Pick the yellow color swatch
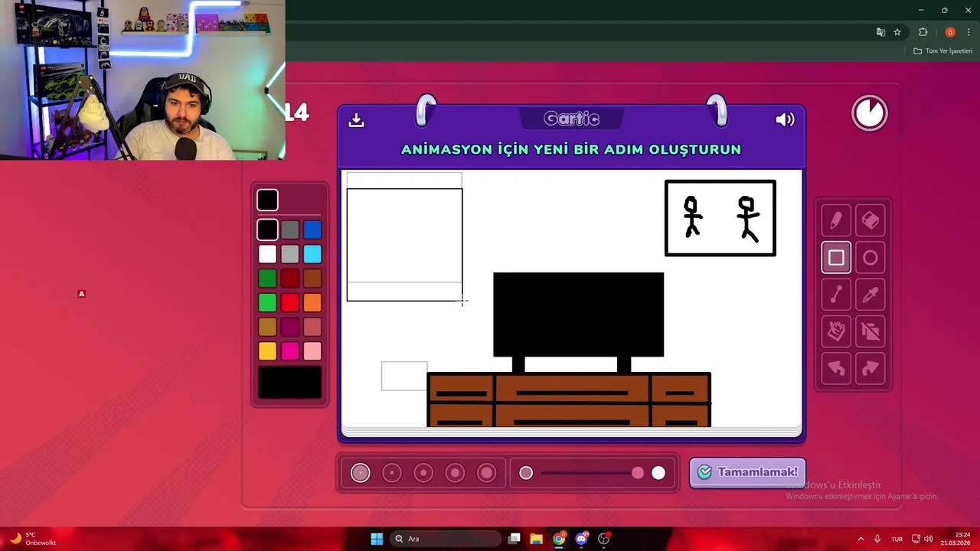 point(267,351)
